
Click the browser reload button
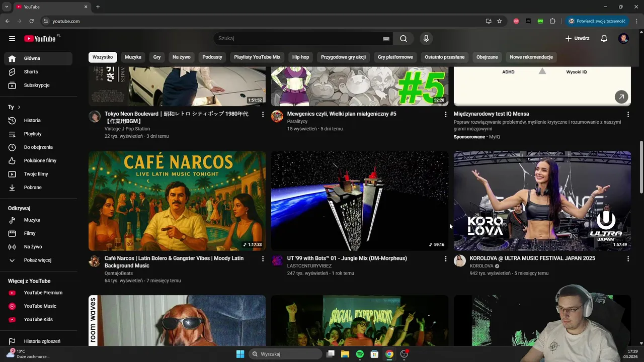31,21
